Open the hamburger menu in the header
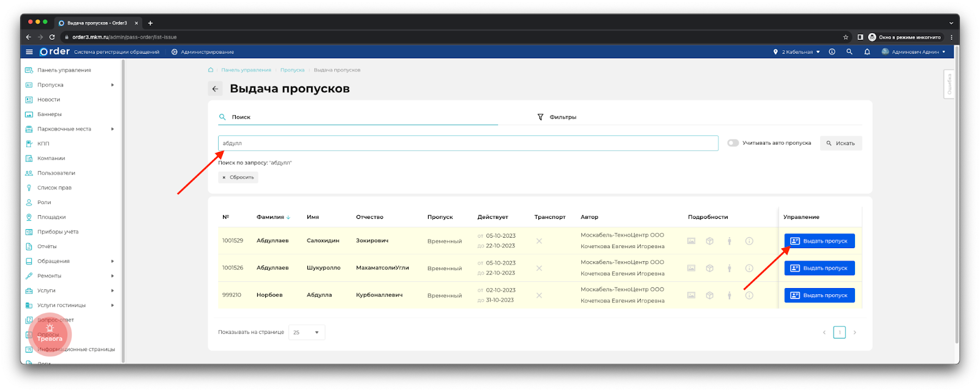This screenshot has height=391, width=980. [x=29, y=52]
